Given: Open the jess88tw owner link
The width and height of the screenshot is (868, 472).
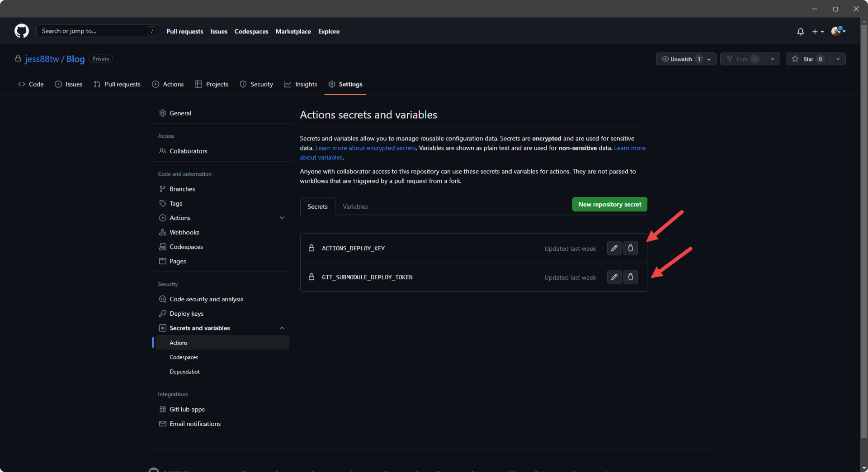Looking at the screenshot, I should [42, 59].
